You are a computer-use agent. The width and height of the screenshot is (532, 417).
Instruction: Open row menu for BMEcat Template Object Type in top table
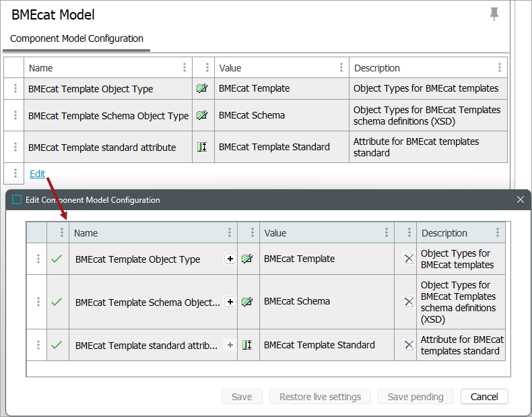pos(15,88)
